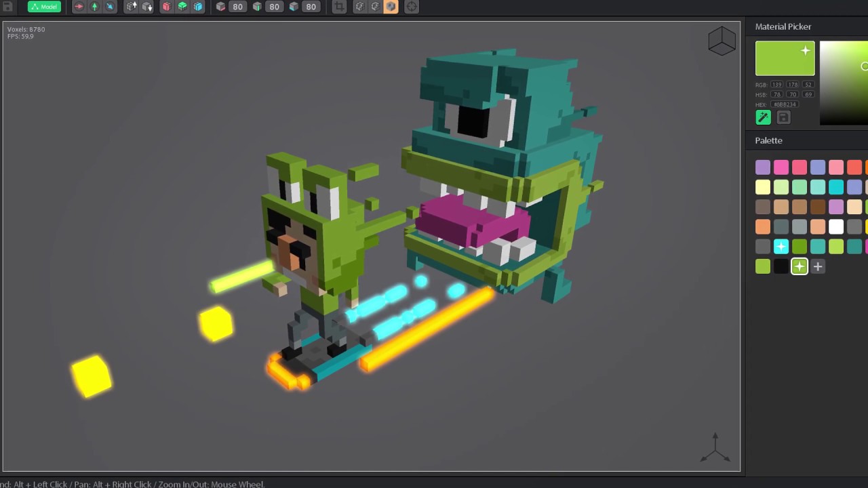Viewport: 868px width, 488px height.
Task: Click the color gradient picker square
Action: point(844,83)
